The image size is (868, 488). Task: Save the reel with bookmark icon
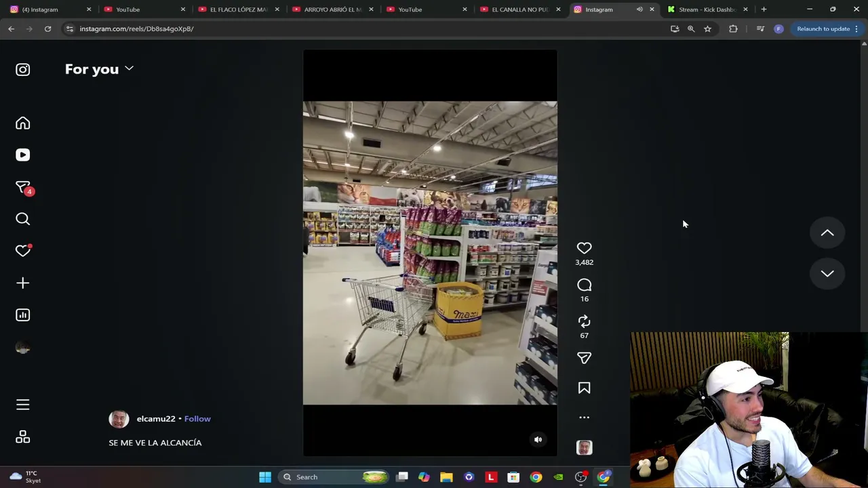[584, 388]
